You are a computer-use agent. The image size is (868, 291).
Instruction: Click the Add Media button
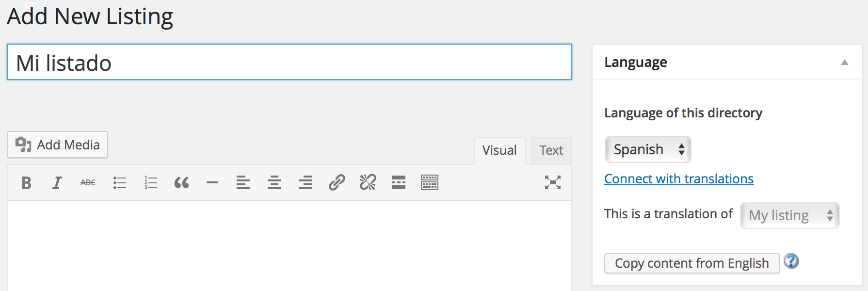pos(58,145)
